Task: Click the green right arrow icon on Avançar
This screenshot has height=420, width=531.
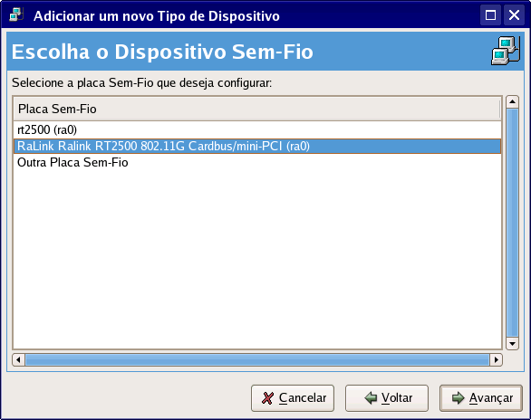Action: pyautogui.click(x=459, y=398)
